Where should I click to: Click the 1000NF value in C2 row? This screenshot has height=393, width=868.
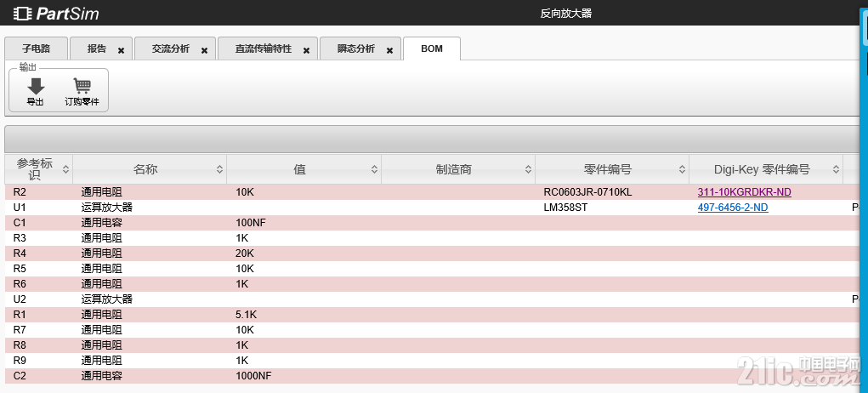[x=253, y=376]
